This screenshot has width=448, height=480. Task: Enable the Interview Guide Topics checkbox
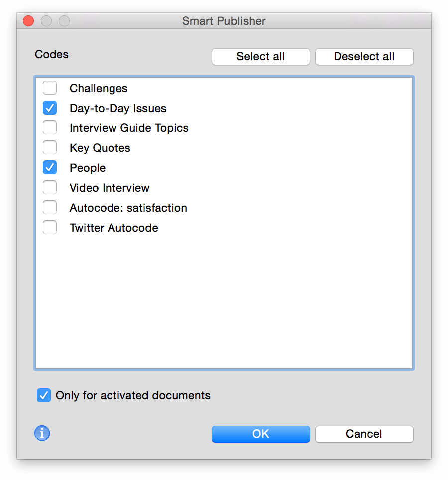coord(50,127)
